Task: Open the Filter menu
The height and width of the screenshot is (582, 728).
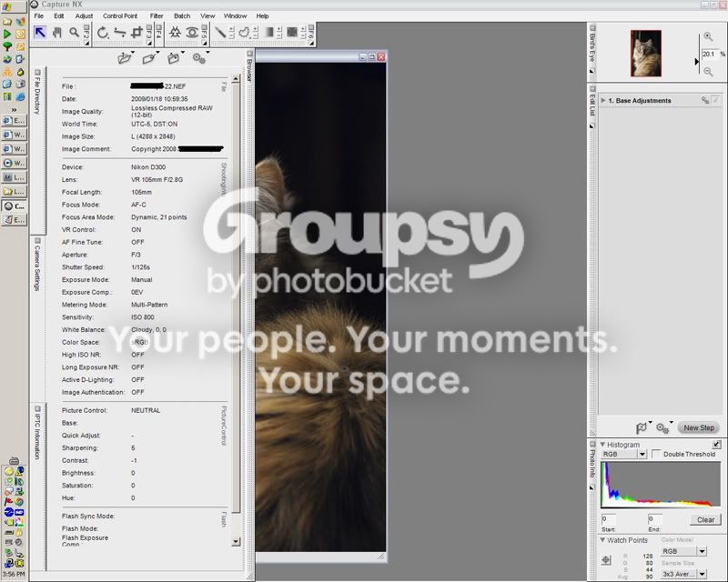Action: [157, 15]
